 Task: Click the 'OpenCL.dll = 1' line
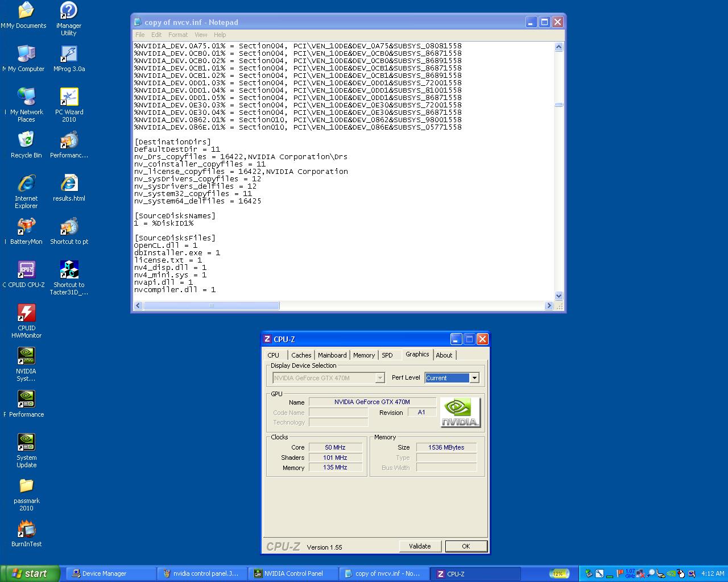point(166,246)
